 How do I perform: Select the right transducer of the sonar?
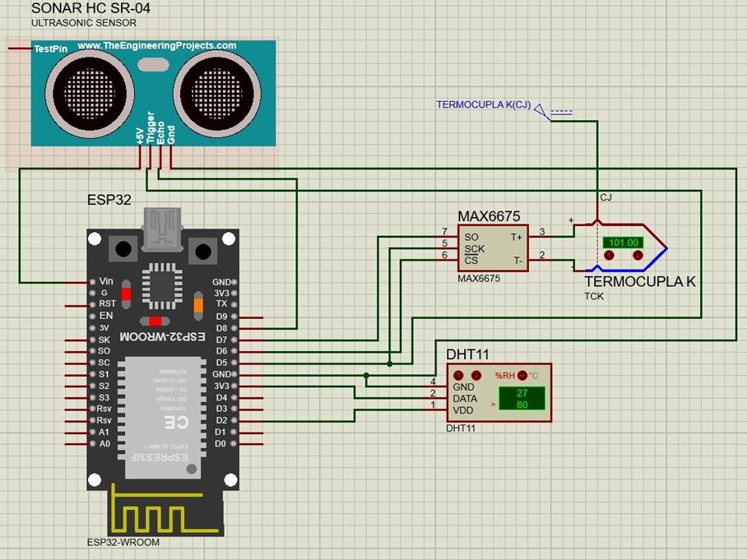click(217, 93)
